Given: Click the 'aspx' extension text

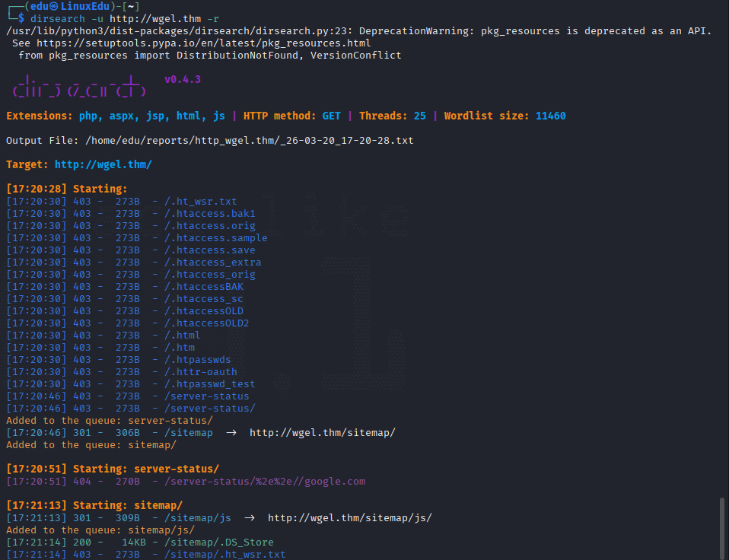Looking at the screenshot, I should click(122, 116).
